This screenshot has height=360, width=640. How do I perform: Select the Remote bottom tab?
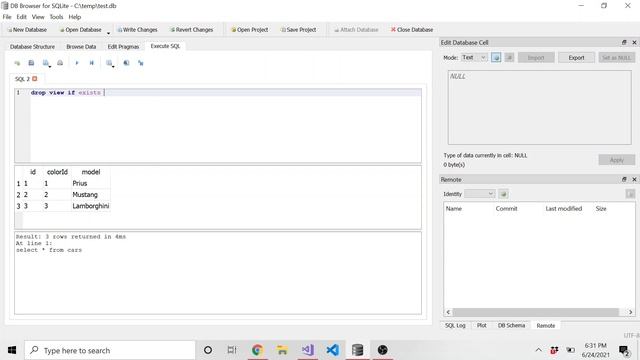[x=546, y=325]
